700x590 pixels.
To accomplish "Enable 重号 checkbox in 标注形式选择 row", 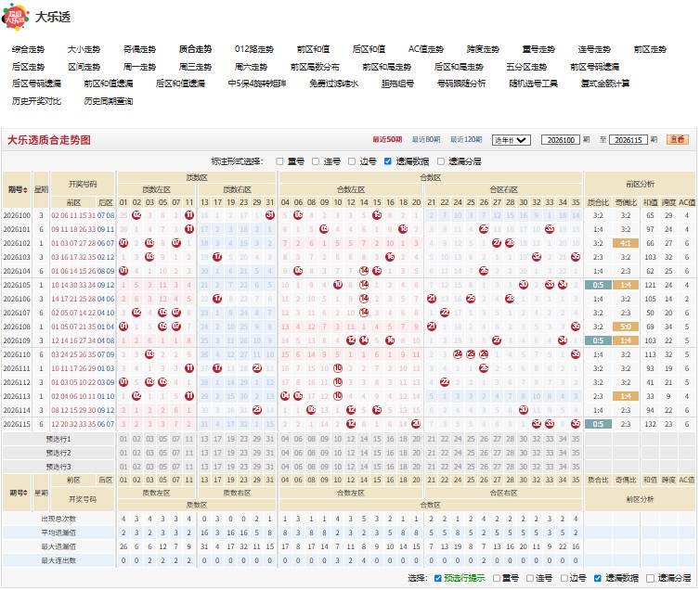I will tap(279, 161).
